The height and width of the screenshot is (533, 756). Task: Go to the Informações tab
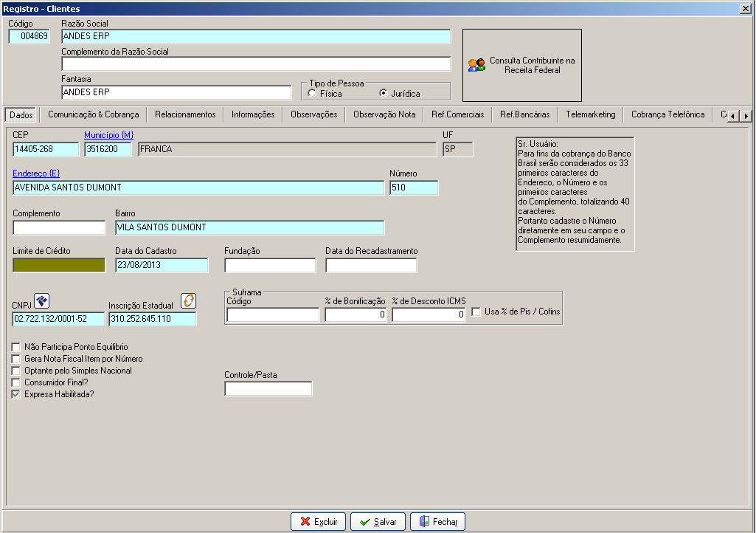(253, 114)
